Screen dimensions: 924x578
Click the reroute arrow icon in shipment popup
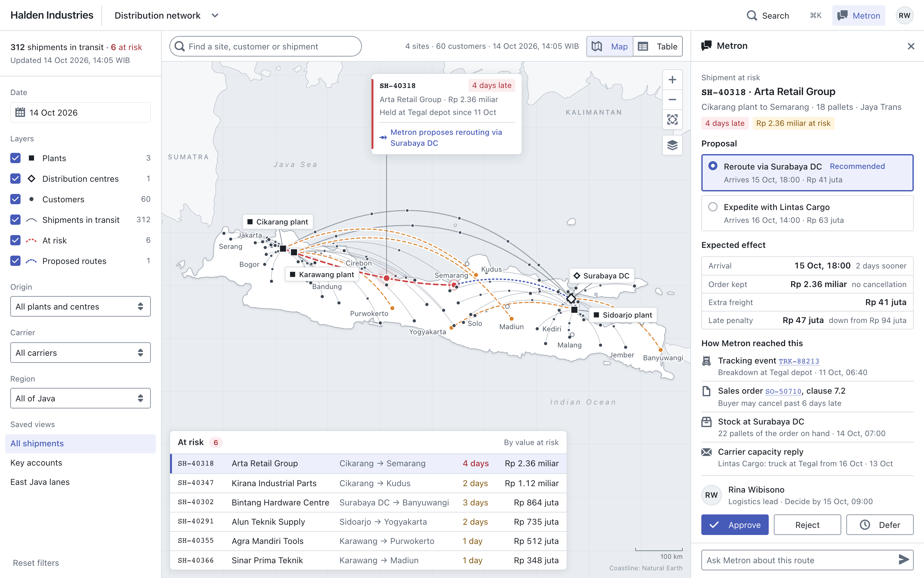[x=383, y=137]
